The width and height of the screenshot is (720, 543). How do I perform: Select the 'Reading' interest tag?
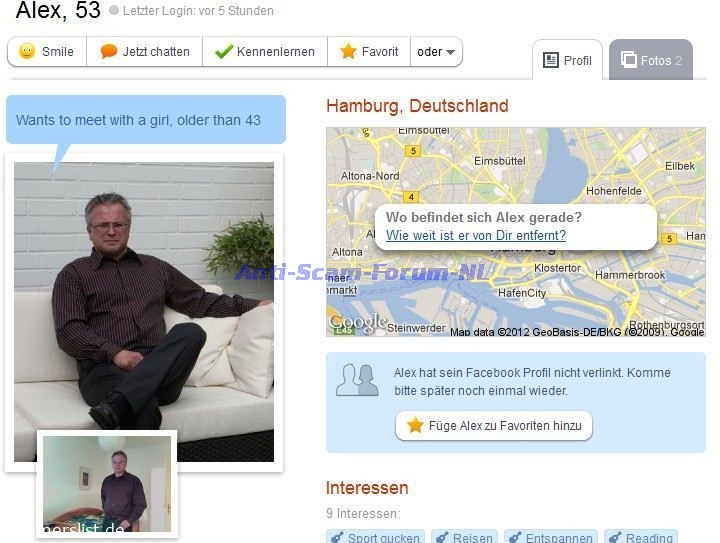[x=641, y=537]
